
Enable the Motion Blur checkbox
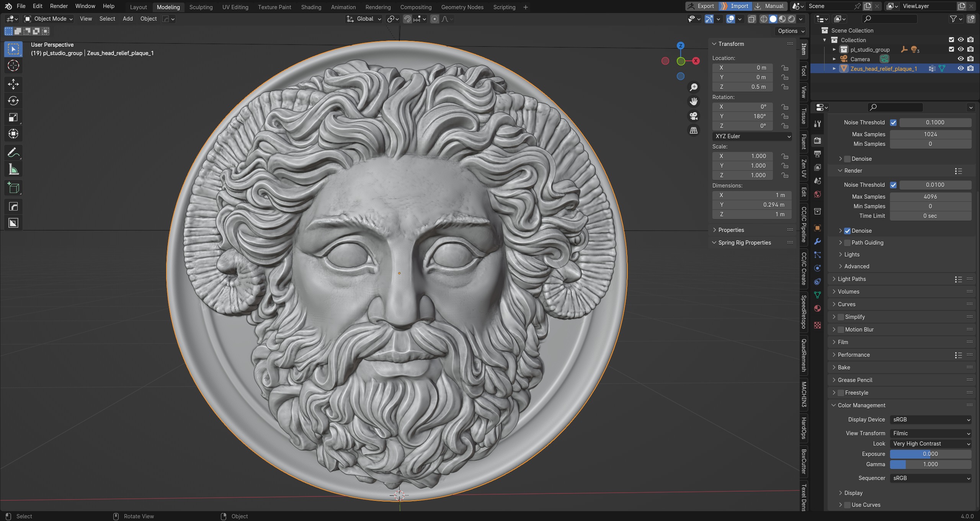(841, 330)
